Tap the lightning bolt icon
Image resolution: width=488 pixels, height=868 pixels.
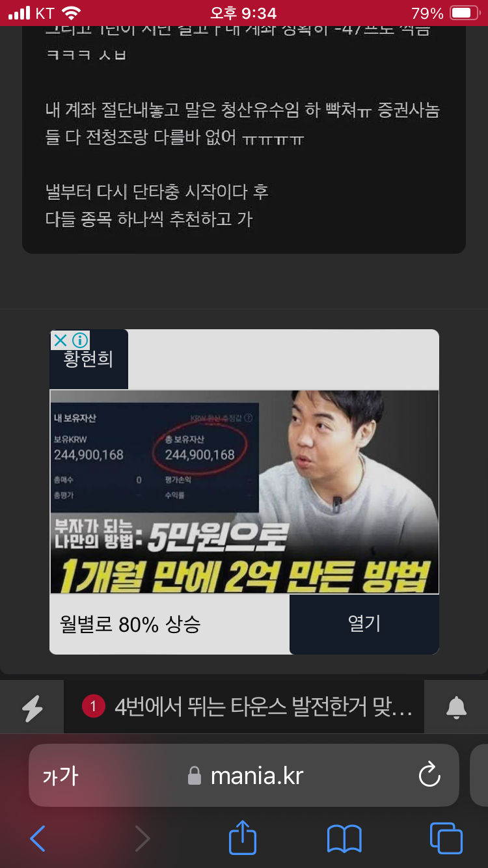(32, 707)
